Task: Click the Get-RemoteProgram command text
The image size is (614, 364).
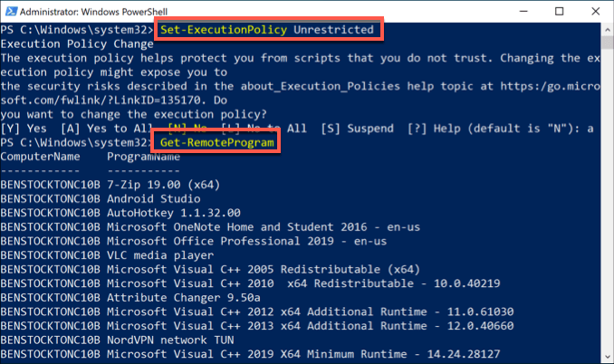Action: point(216,144)
